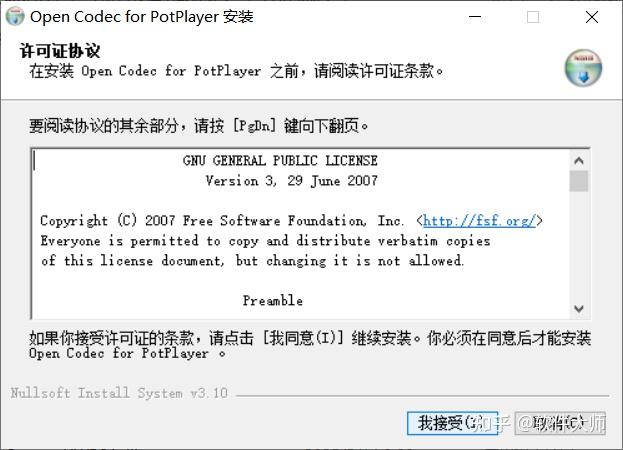623x450 pixels.
Task: Click the Copyright 2007 Free Software Foundation line
Action: pos(291,220)
